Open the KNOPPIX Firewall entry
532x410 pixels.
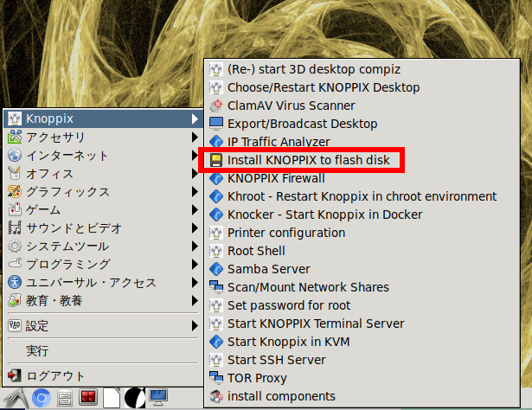point(276,178)
